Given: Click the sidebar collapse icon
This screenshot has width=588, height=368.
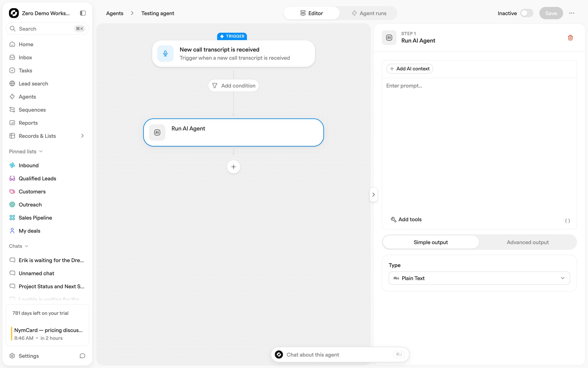Looking at the screenshot, I should [83, 13].
